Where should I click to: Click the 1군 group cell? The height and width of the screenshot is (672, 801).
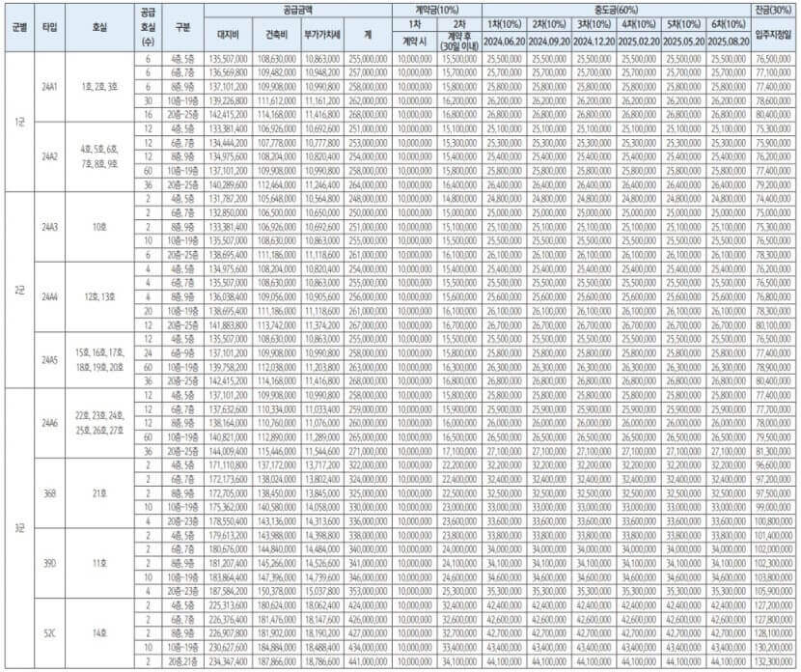tap(20, 122)
